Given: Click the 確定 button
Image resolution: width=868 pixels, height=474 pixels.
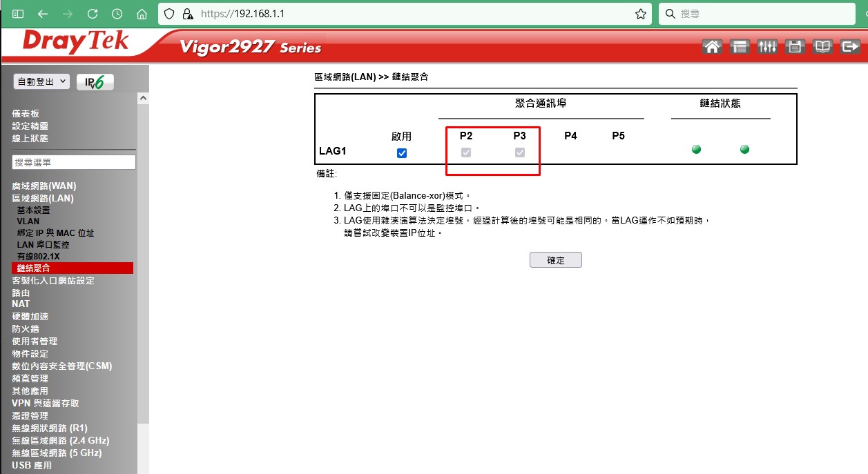Looking at the screenshot, I should click(x=555, y=260).
